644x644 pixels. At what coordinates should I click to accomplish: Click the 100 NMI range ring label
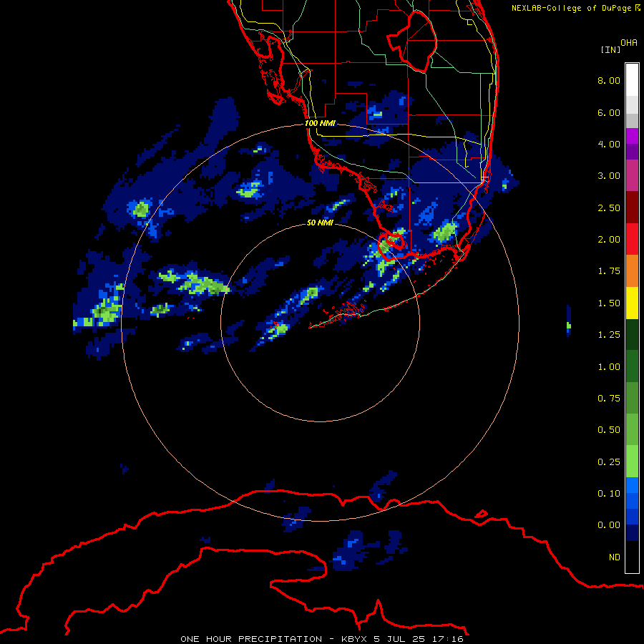320,123
